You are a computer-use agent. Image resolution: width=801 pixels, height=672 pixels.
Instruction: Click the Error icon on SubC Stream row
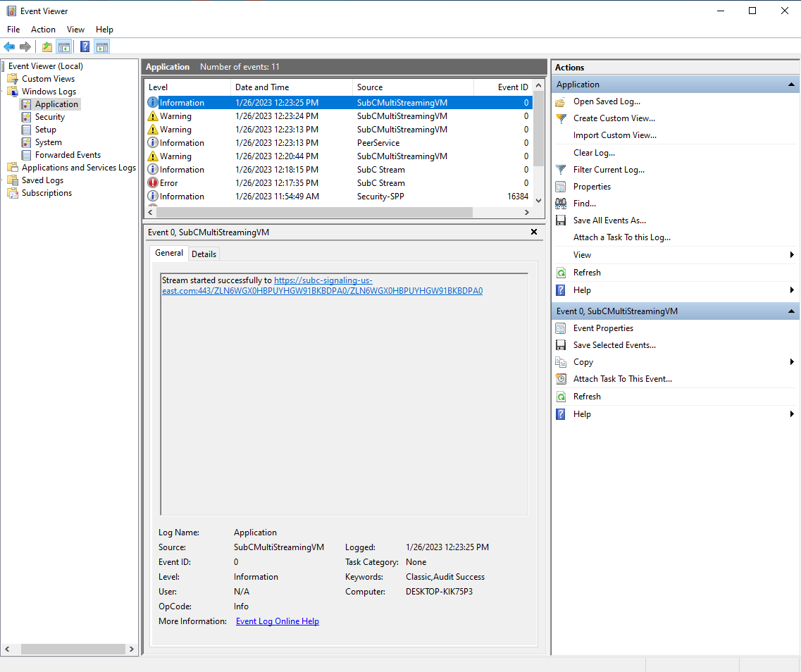click(152, 183)
